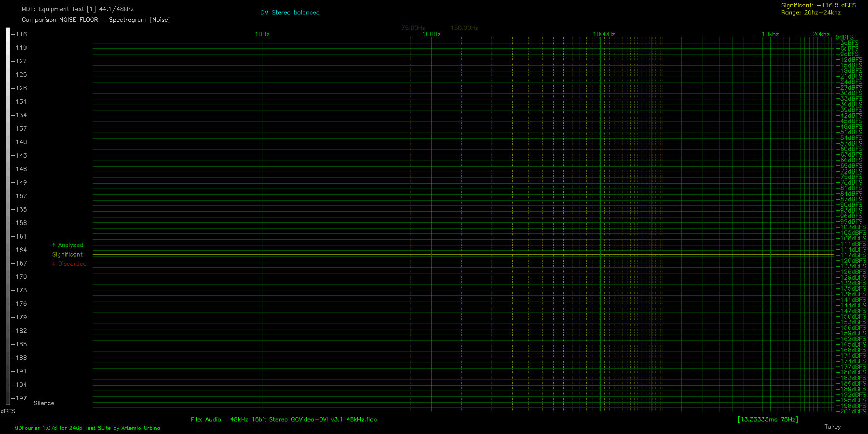Click the title 'MDF: Equipment Test [1] 44.1/48khz'

pyautogui.click(x=78, y=9)
